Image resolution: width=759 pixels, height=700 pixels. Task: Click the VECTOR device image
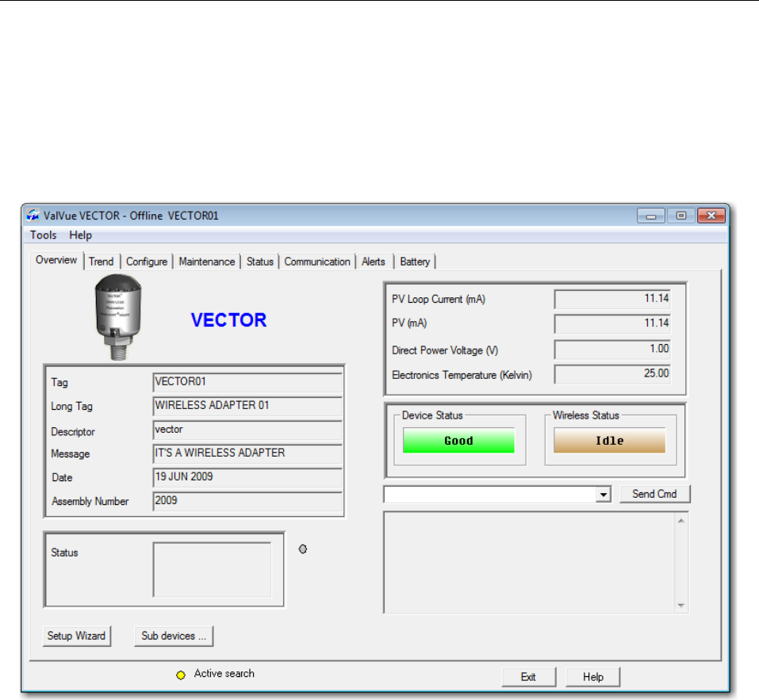click(118, 317)
